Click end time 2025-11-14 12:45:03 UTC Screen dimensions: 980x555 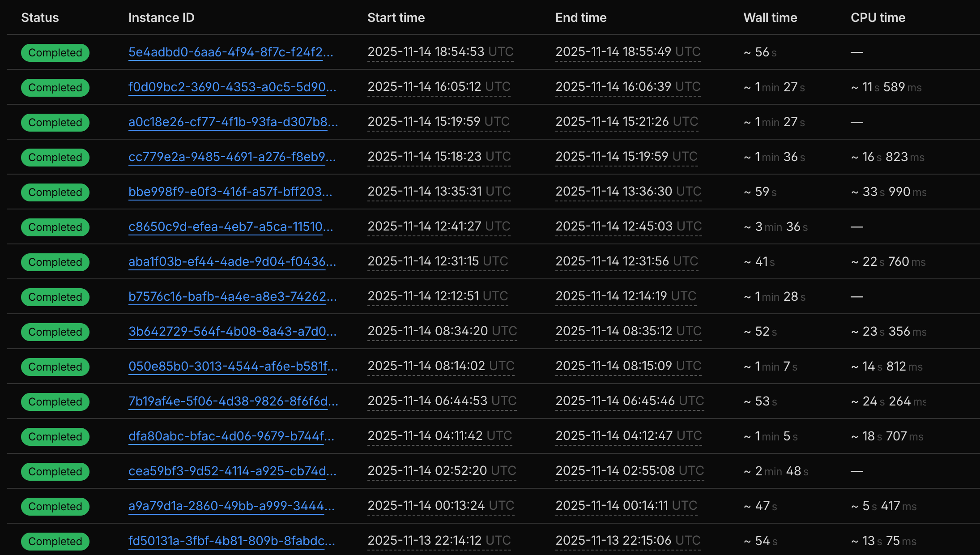pos(628,226)
